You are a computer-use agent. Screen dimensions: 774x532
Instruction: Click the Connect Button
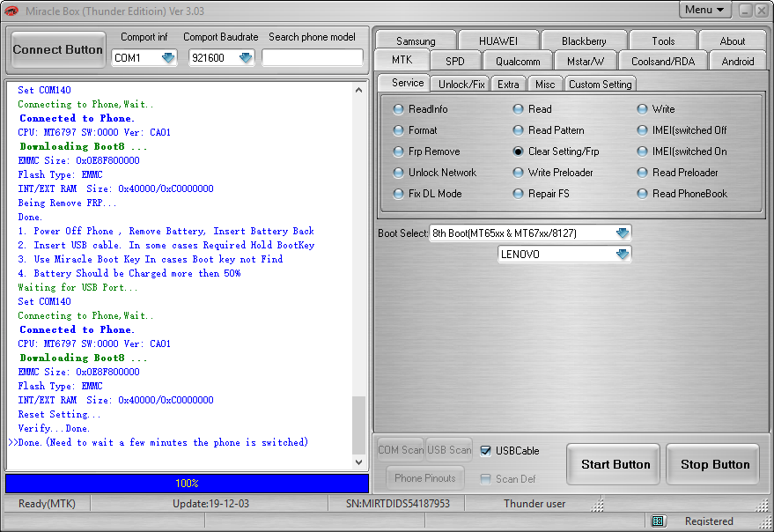tap(58, 49)
